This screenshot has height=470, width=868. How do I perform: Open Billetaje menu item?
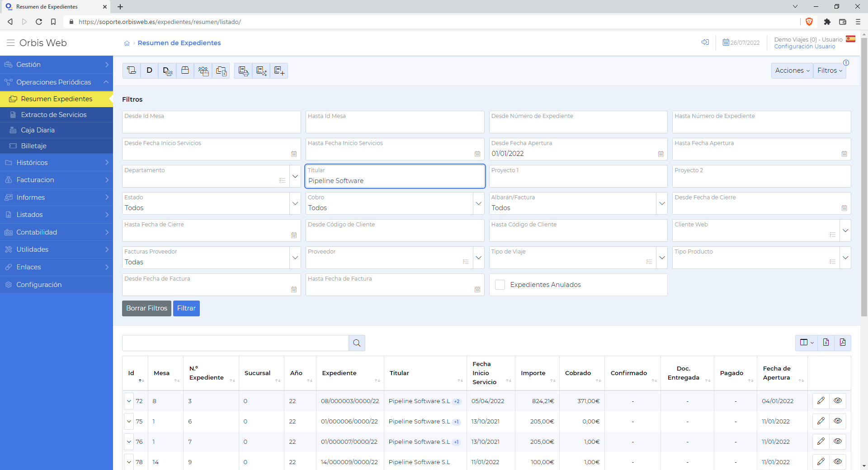pos(57,146)
